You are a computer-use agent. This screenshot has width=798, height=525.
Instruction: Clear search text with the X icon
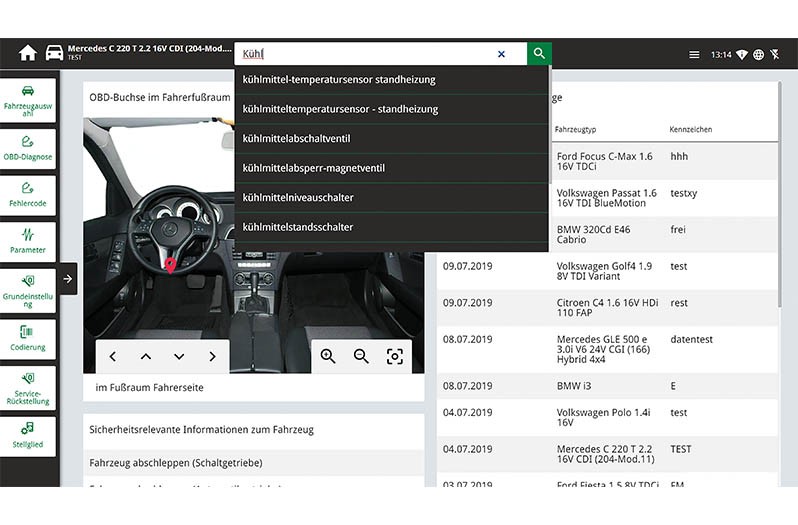501,54
